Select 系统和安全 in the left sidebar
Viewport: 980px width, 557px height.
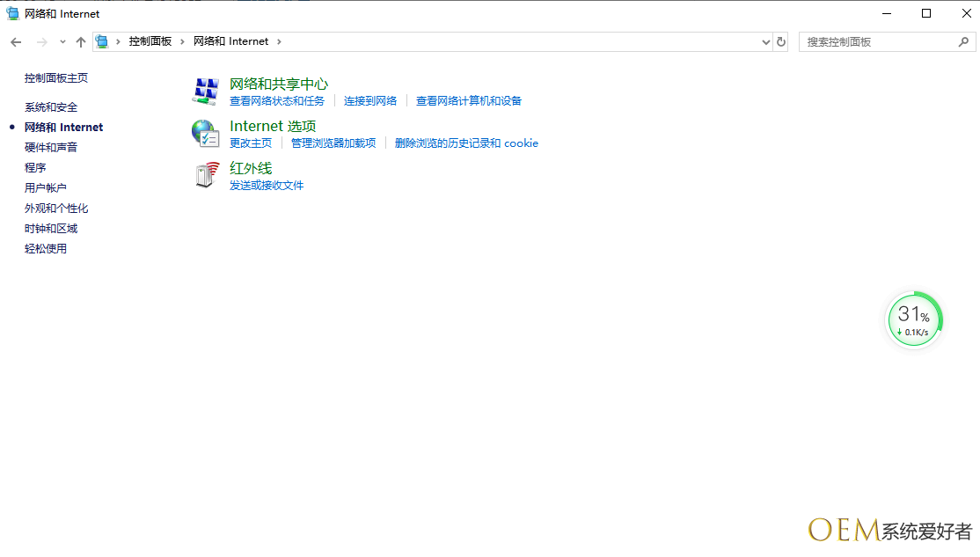coord(51,107)
